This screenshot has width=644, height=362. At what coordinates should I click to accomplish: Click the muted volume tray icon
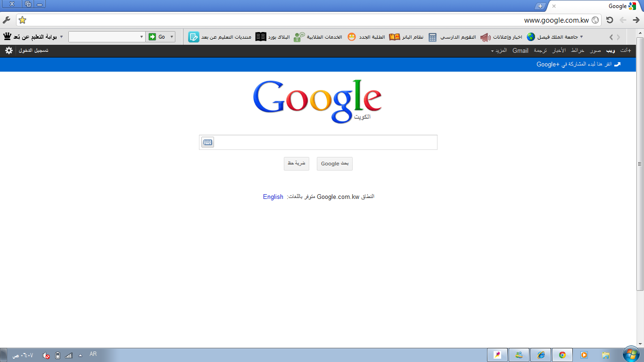46,355
